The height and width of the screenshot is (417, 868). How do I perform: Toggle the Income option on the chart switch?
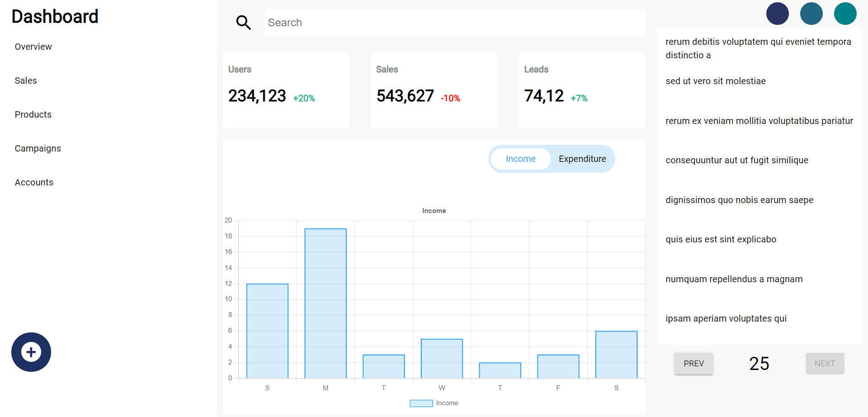tap(520, 159)
